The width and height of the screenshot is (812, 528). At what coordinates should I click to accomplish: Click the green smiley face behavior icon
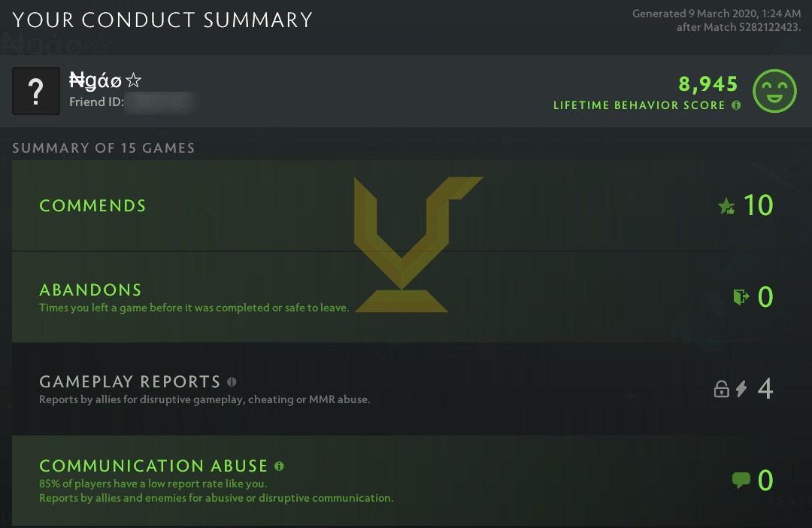coord(774,91)
